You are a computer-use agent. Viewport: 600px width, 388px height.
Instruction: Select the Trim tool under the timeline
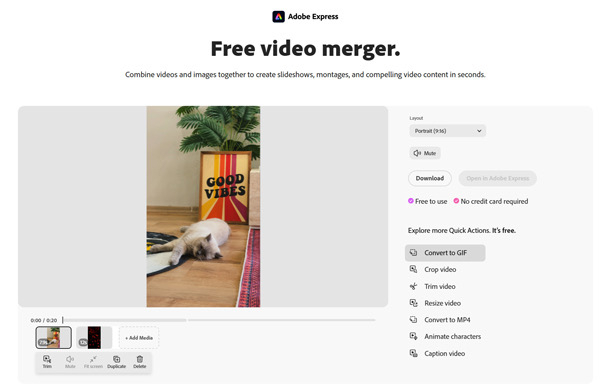(47, 362)
